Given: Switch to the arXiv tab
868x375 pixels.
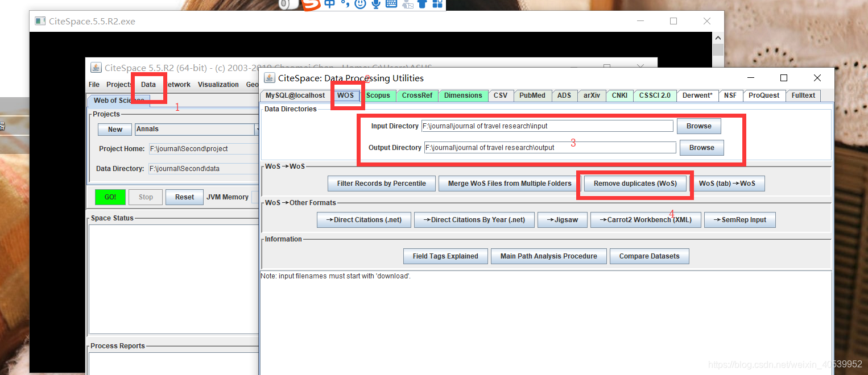Looking at the screenshot, I should (592, 95).
